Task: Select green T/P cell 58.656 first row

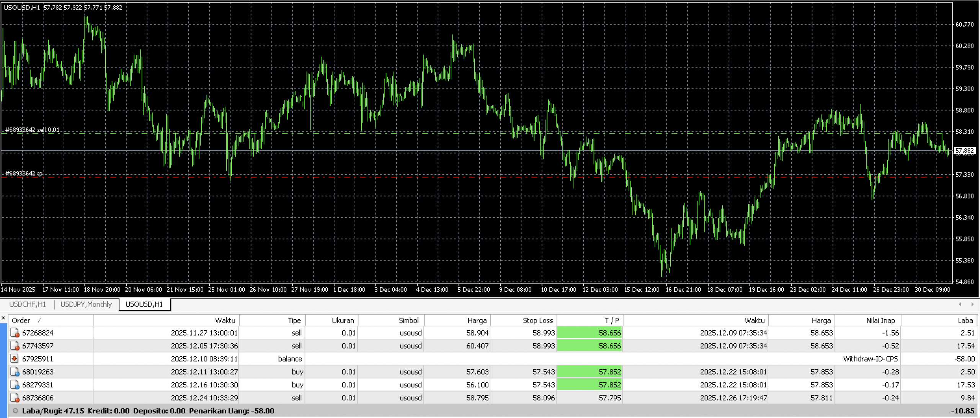Action: coord(590,333)
